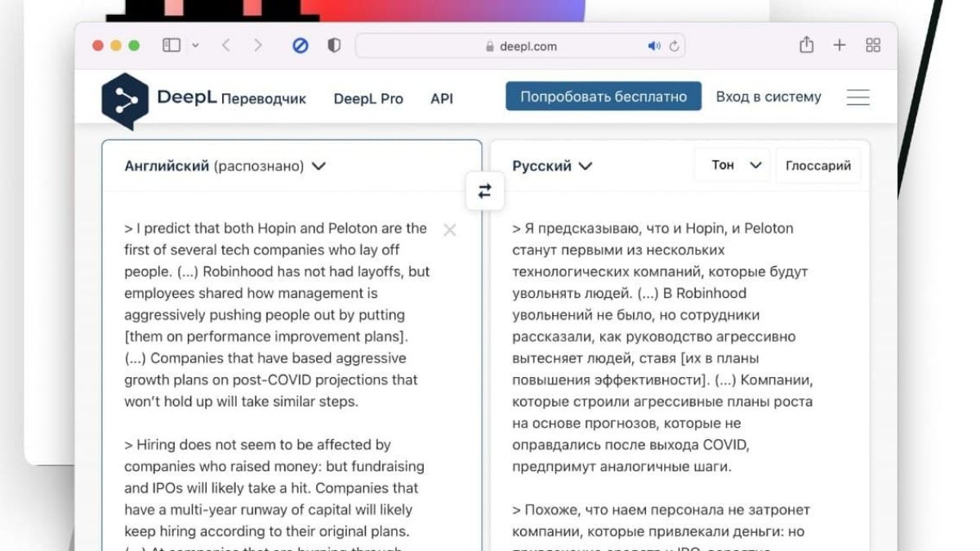Click the text '> Похоже, что наем персонала не затронет'
980x551 pixels.
(x=661, y=509)
